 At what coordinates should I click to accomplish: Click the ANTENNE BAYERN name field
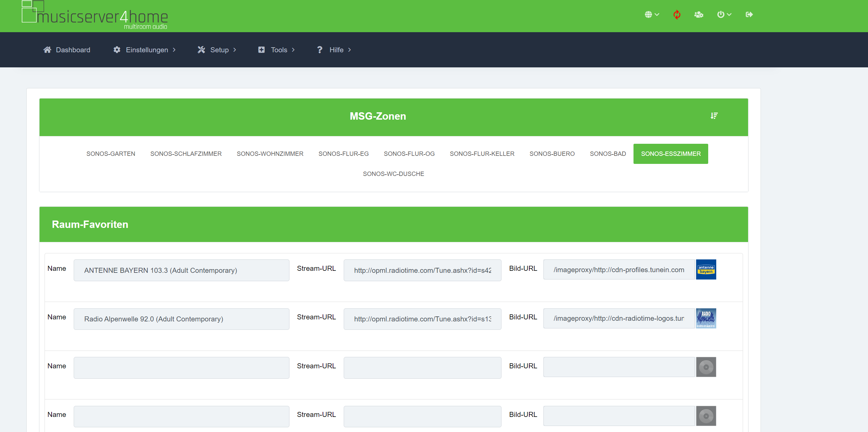pyautogui.click(x=181, y=270)
